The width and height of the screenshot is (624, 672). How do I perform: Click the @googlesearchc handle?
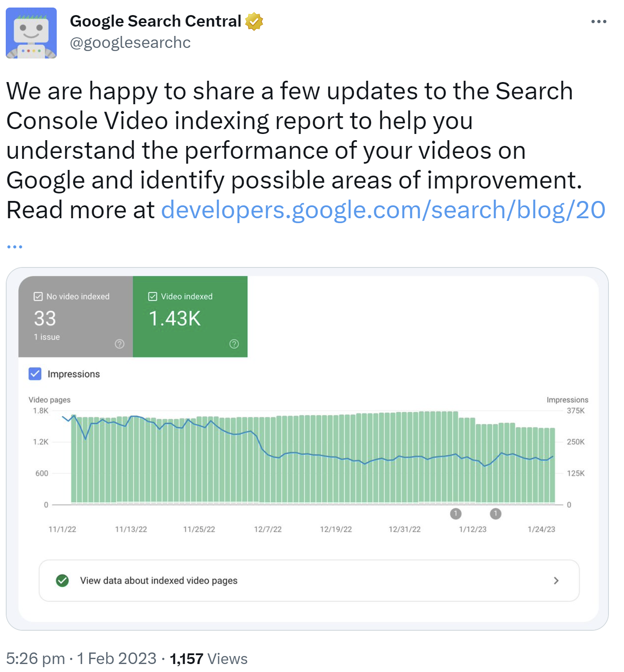(130, 43)
